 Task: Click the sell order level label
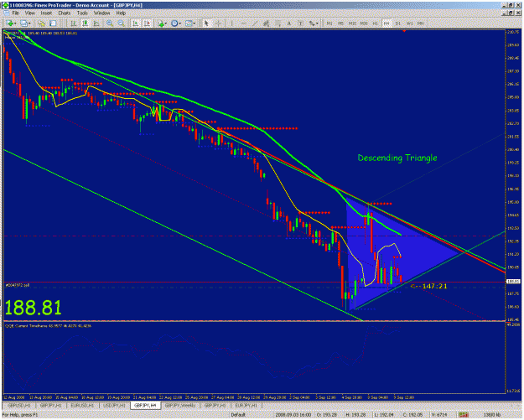click(18, 285)
